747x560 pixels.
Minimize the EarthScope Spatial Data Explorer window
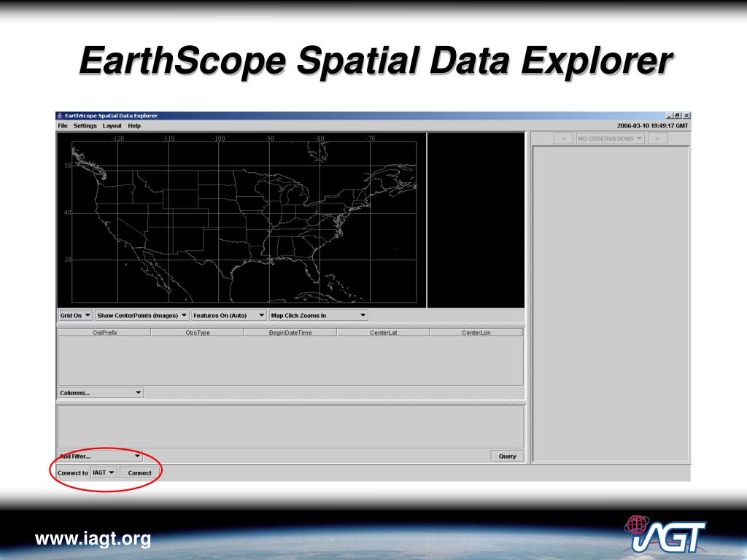pyautogui.click(x=669, y=116)
